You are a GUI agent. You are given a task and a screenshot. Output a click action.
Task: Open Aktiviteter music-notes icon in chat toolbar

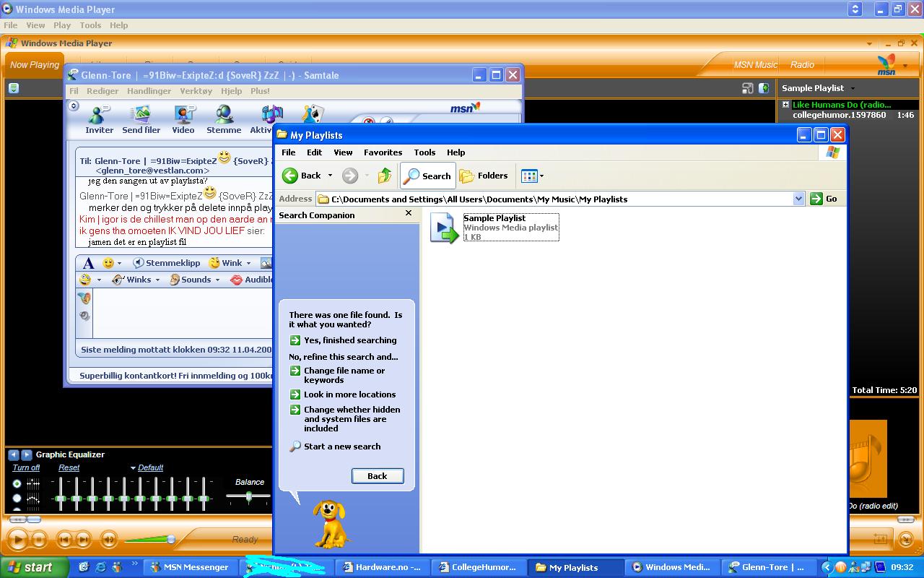pyautogui.click(x=271, y=115)
